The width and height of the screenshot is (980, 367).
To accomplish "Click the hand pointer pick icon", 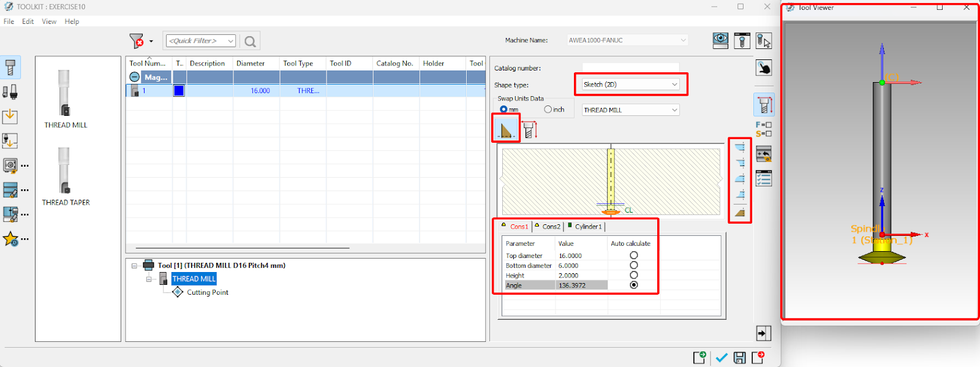I will tap(763, 67).
